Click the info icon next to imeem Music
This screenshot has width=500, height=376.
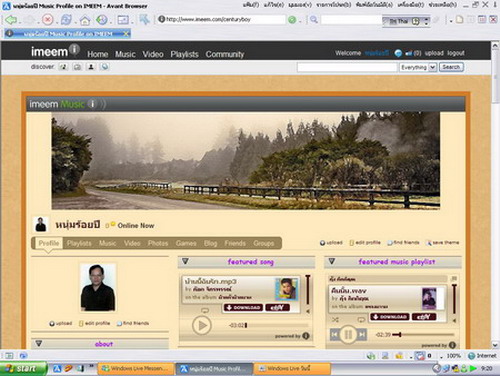point(92,104)
